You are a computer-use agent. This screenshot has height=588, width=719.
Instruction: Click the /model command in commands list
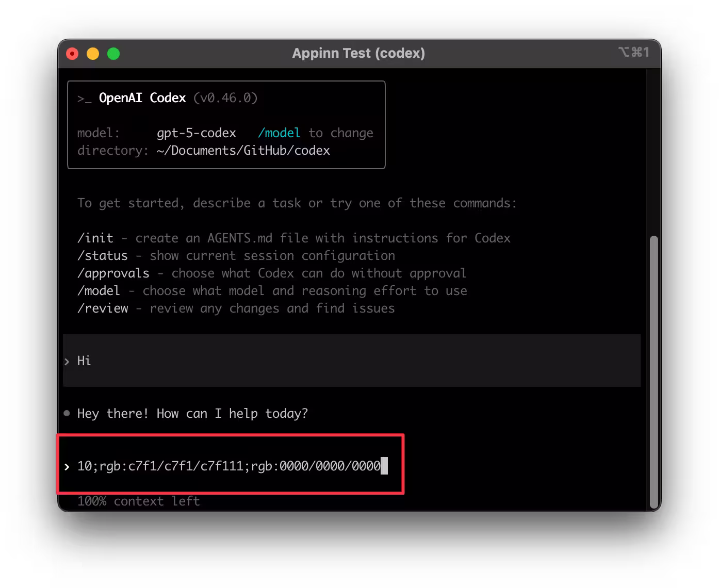tap(99, 291)
